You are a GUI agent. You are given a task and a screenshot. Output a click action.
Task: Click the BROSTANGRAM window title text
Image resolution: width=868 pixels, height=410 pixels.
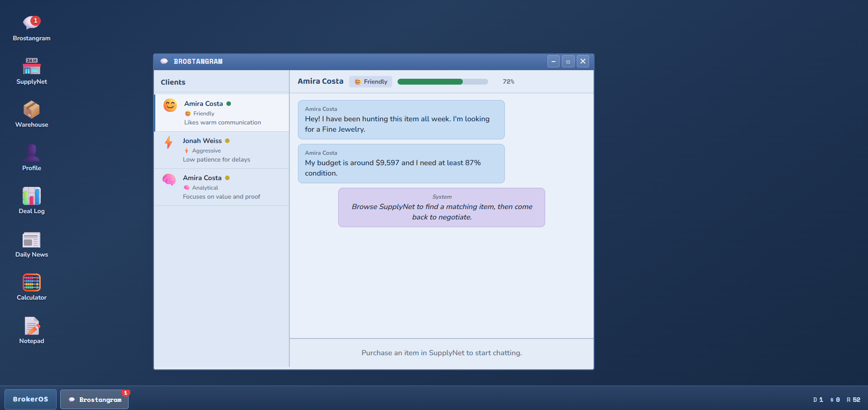pos(198,62)
